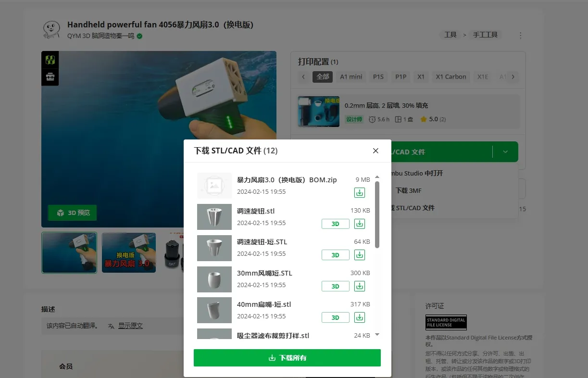Open 3D view of 30mm风嘴短.STL
This screenshot has width=588, height=378.
coord(336,286)
